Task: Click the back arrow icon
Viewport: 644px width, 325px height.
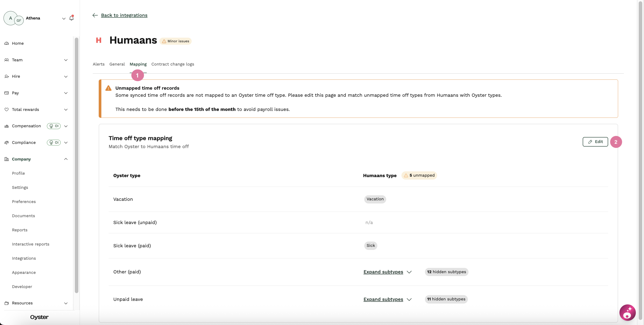Action: click(x=95, y=15)
